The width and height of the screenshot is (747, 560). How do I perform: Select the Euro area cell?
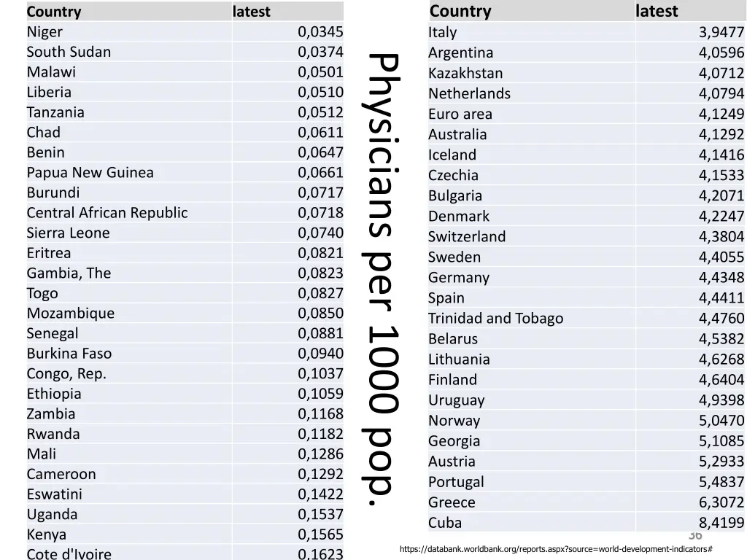531,114
